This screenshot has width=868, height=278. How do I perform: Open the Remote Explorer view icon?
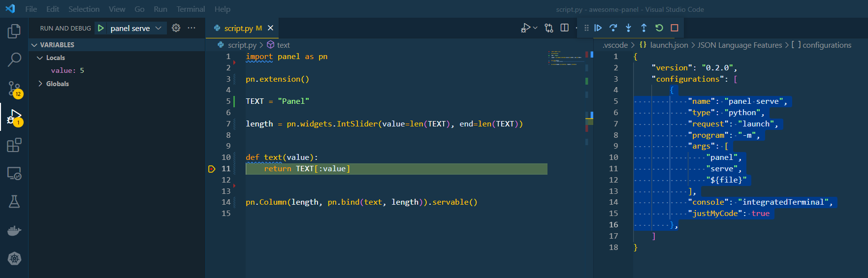pyautogui.click(x=14, y=173)
